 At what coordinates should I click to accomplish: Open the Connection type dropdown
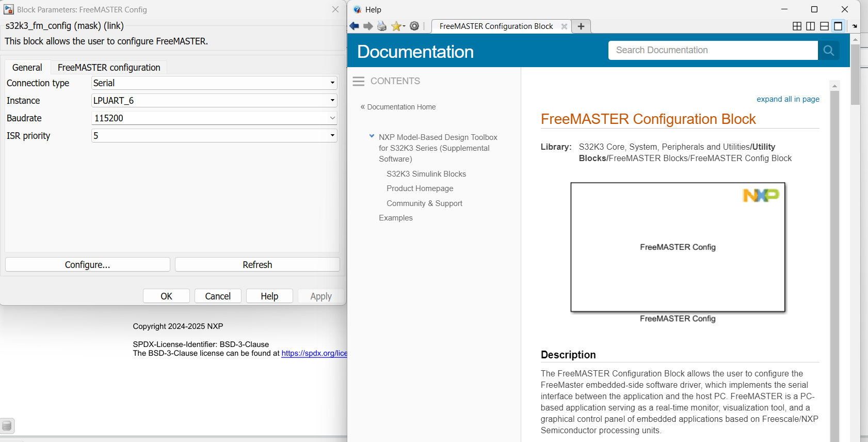[214, 83]
